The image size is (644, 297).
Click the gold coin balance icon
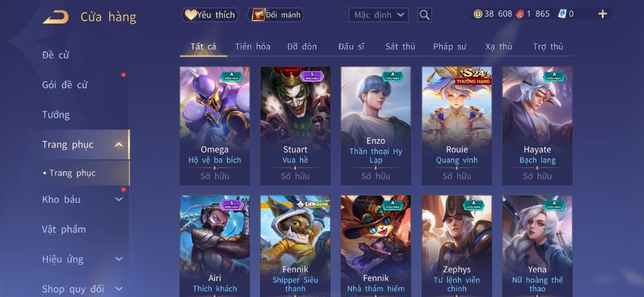477,14
